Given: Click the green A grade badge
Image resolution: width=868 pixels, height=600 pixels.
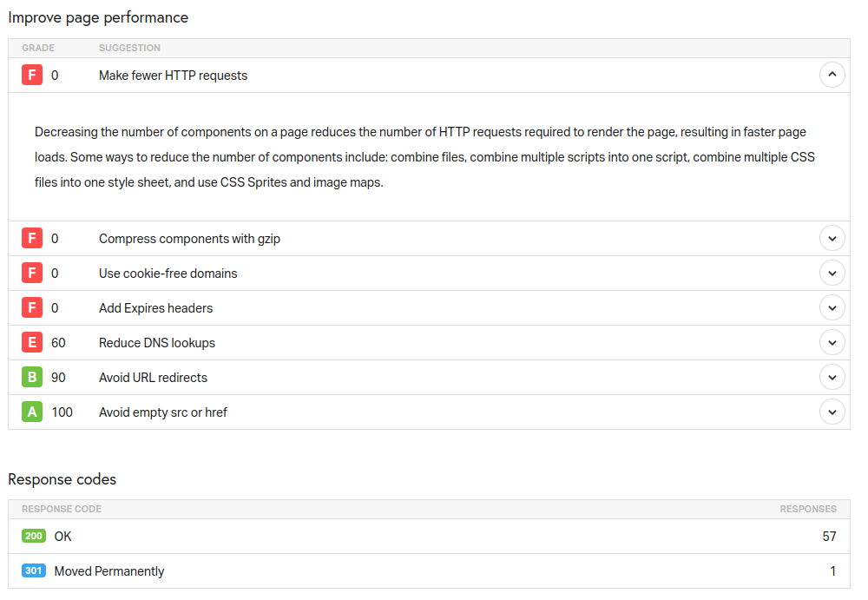Looking at the screenshot, I should 32,412.
